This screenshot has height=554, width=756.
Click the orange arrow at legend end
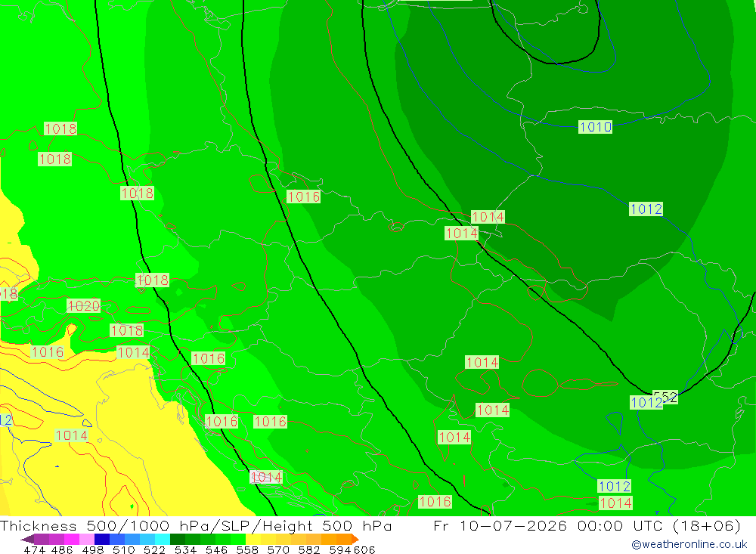[x=355, y=539]
